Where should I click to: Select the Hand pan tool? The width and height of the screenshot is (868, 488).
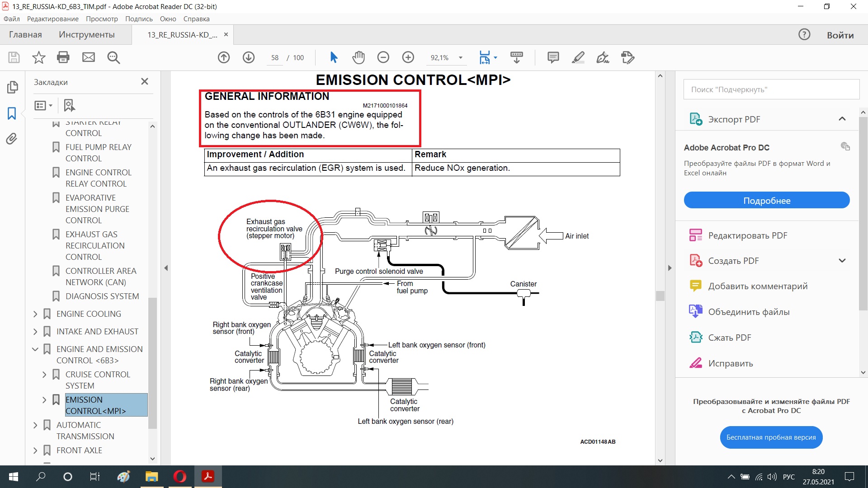coord(359,57)
